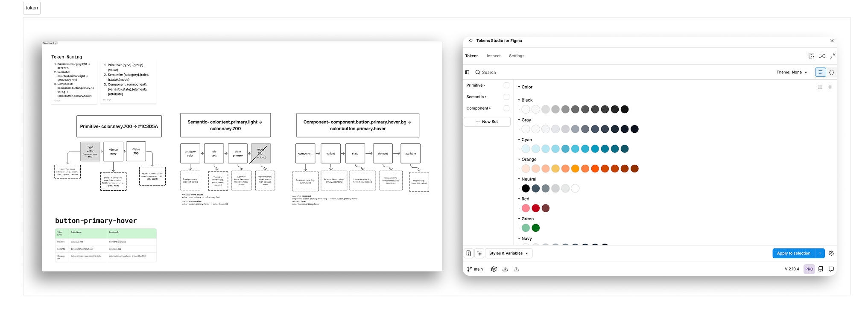Click the Primitive color.navy.700 diagram box
This screenshot has width=868, height=315.
[x=119, y=126]
